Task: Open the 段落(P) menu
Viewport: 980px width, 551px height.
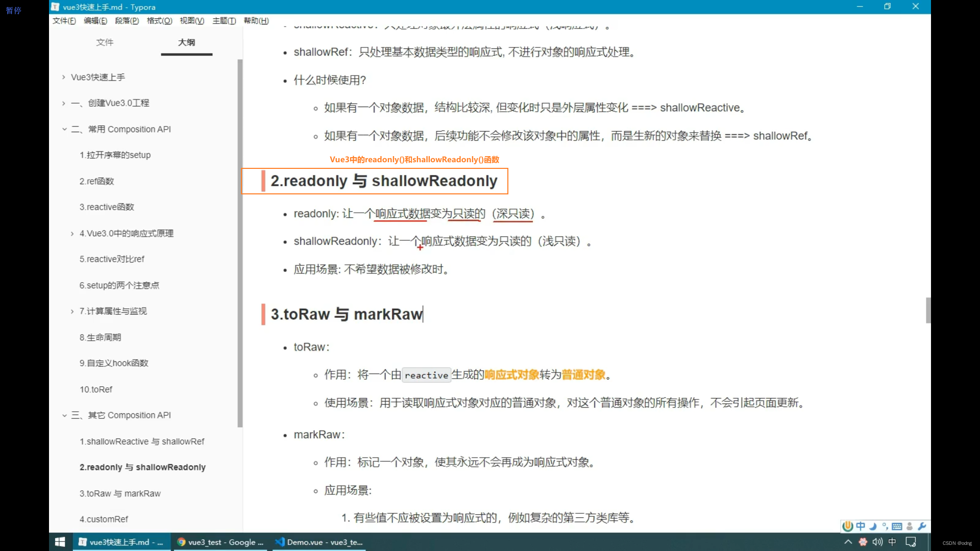Action: (x=127, y=21)
